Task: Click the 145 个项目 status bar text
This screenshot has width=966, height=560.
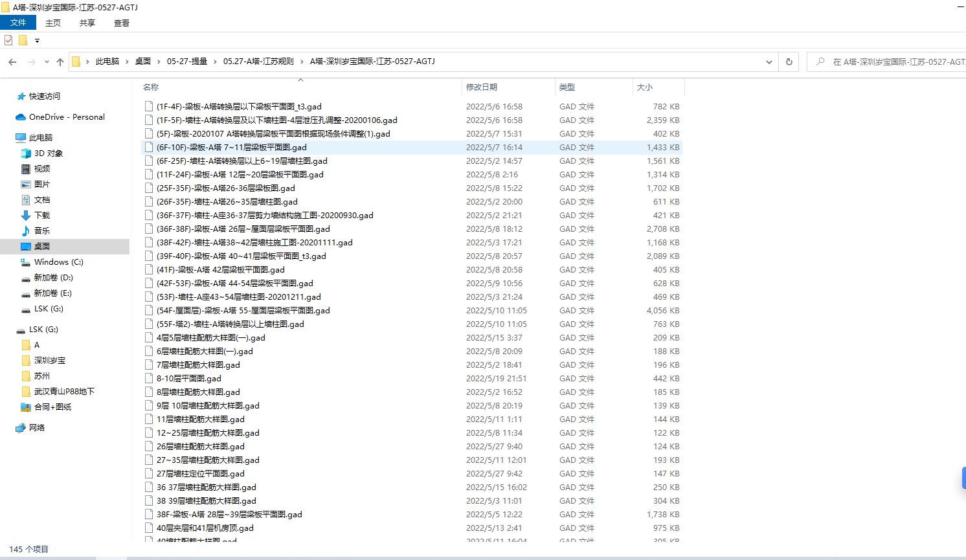Action: pos(29,549)
